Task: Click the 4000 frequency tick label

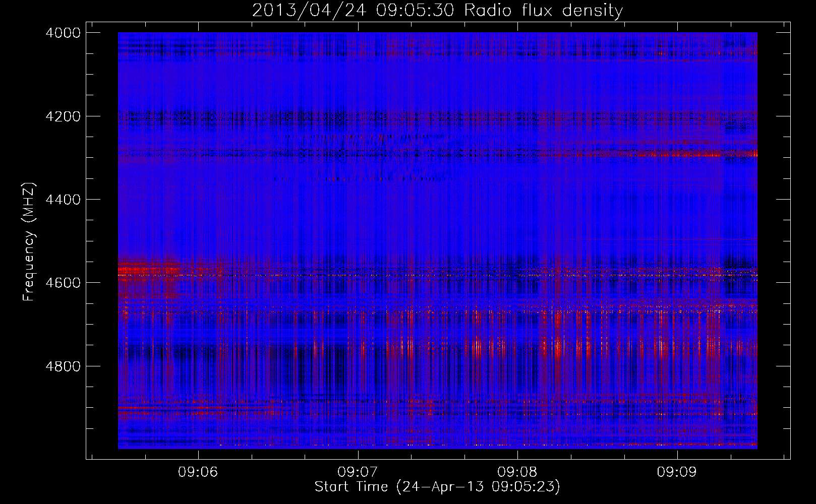Action: point(63,33)
